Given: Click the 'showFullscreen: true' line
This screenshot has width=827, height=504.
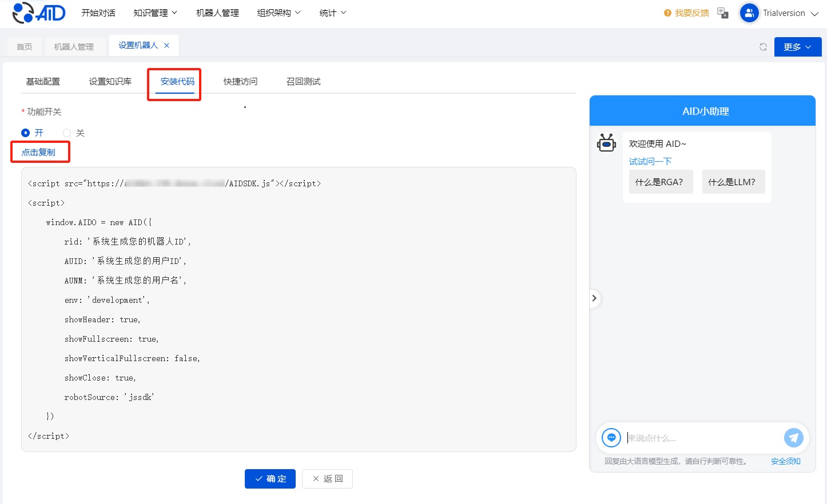Looking at the screenshot, I should click(x=112, y=339).
